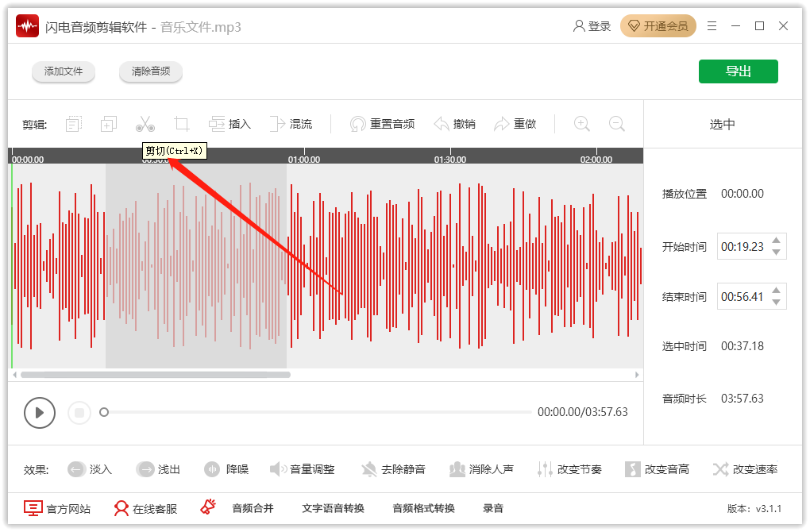
Task: Click the app logo in title bar
Action: click(27, 26)
